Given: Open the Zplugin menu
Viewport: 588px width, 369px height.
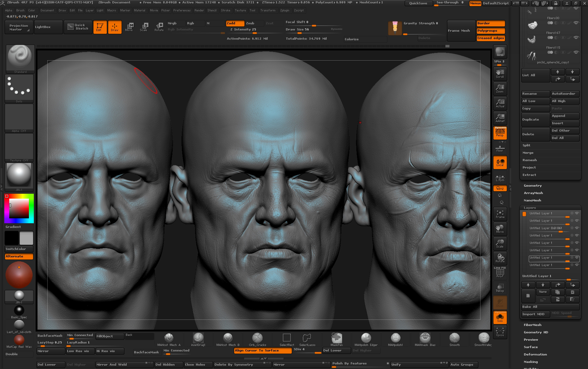Looking at the screenshot, I should coord(284,10).
